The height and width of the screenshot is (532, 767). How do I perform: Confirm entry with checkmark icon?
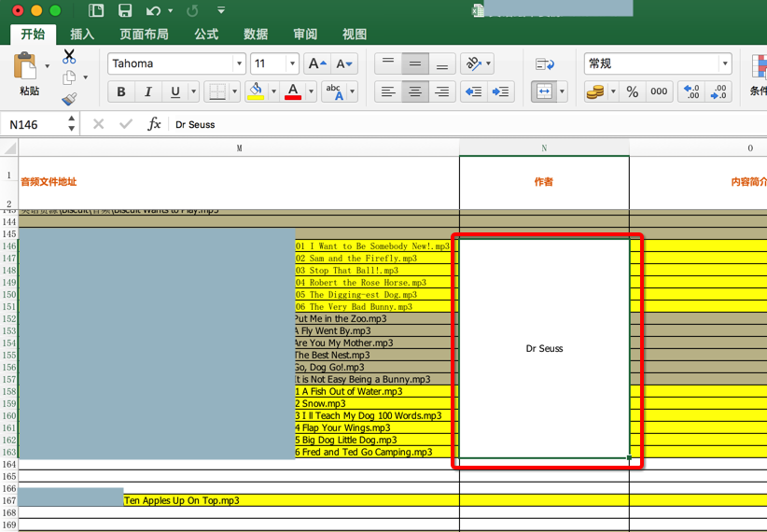tap(126, 124)
